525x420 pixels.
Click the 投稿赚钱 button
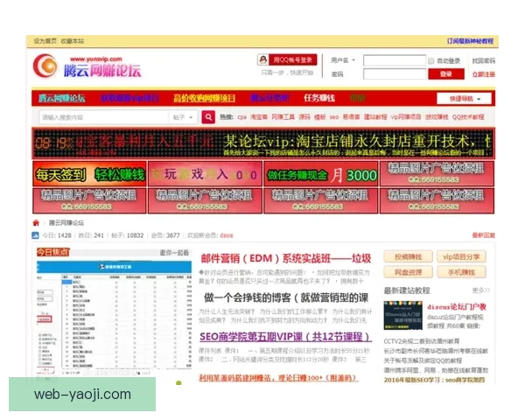click(x=408, y=257)
